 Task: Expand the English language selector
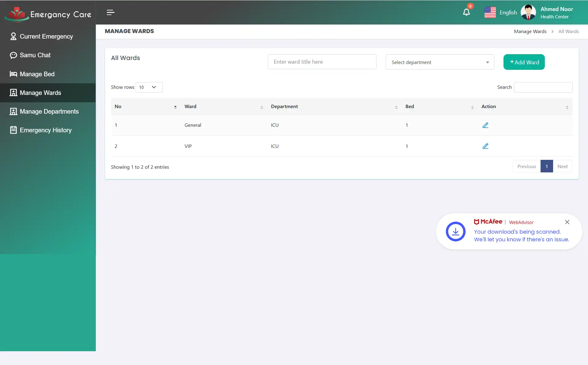point(501,12)
